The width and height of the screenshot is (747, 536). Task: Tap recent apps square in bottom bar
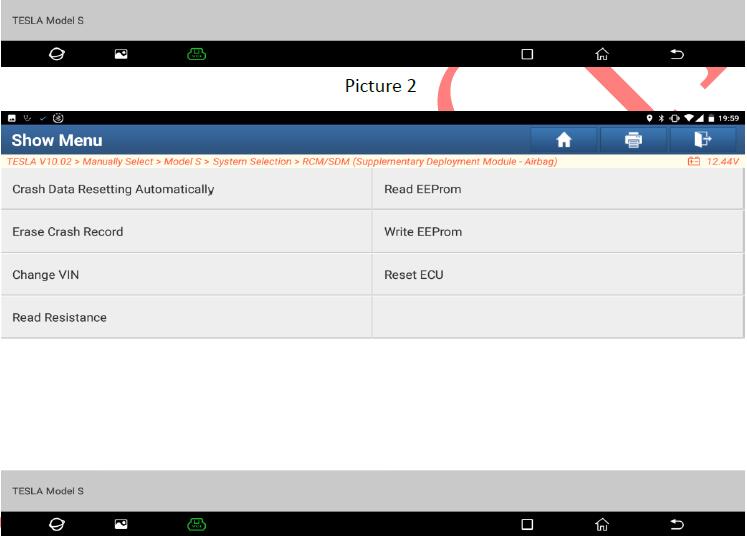pyautogui.click(x=527, y=524)
